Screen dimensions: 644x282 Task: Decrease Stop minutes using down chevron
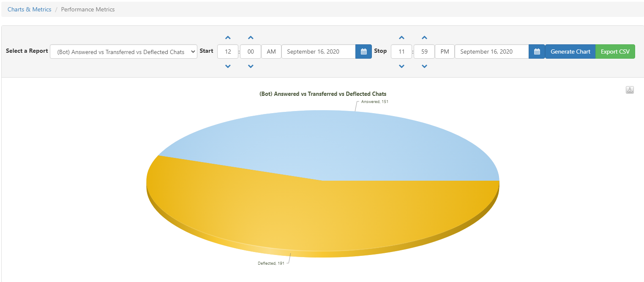(424, 66)
